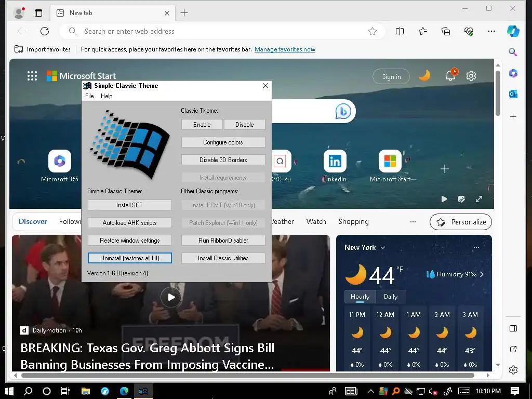Open split screen icon in Edge toolbar
Screen dimensions: 532x399
[400, 31]
